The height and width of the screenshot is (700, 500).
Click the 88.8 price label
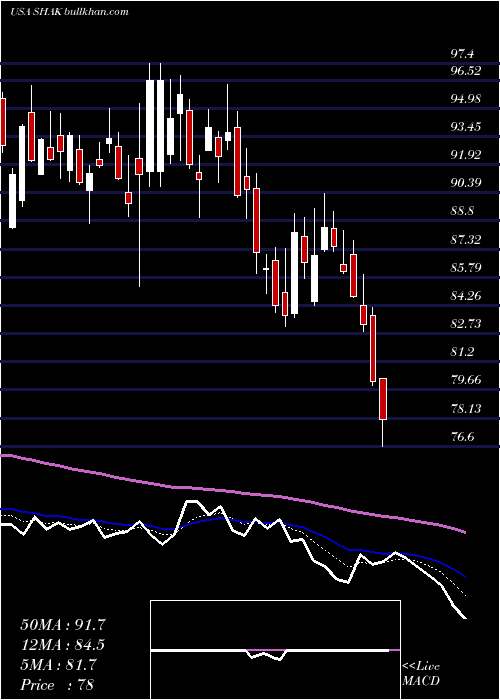(x=462, y=211)
